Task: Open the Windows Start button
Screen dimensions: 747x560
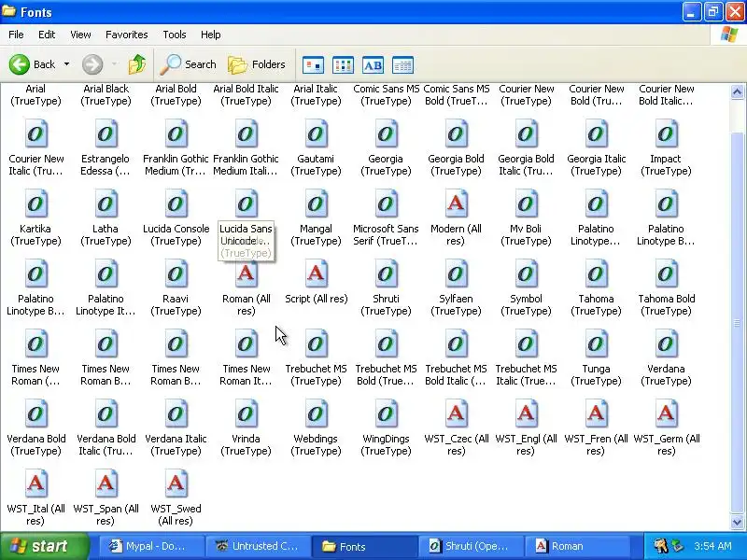Action: coord(44,546)
